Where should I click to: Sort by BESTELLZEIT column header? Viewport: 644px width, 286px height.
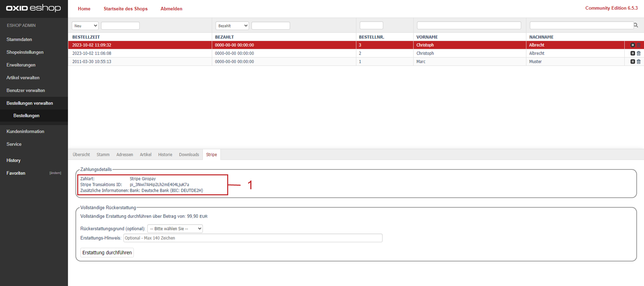point(86,37)
